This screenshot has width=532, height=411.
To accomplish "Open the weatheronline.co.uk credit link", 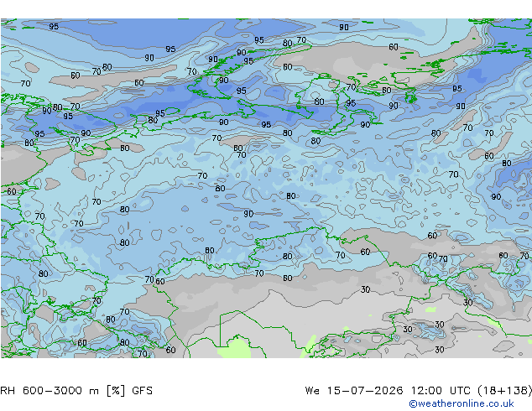I will click(462, 403).
